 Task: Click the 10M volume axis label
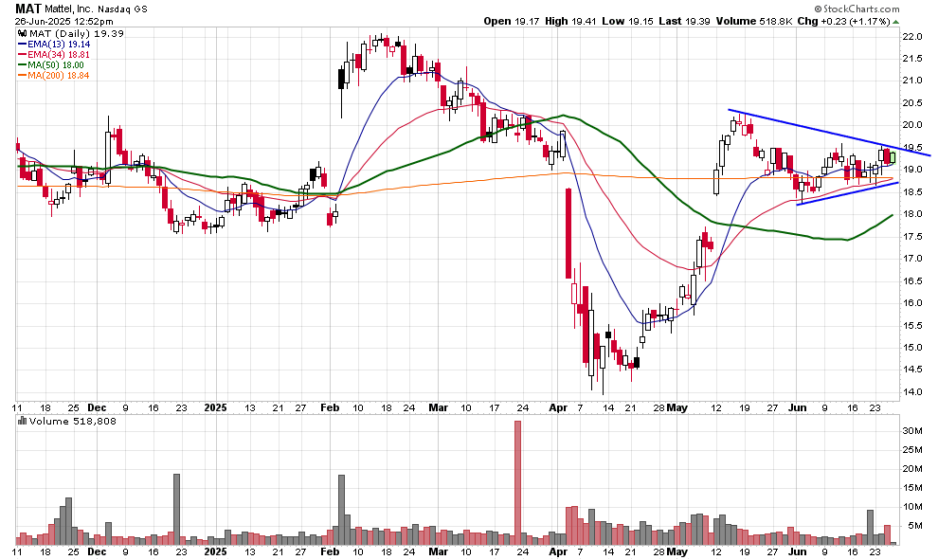(912, 507)
